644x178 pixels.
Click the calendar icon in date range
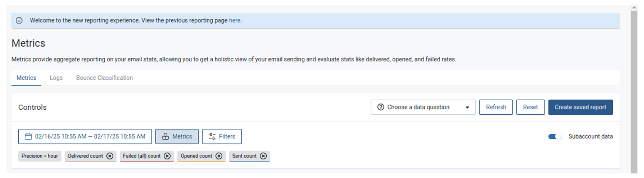click(x=28, y=136)
